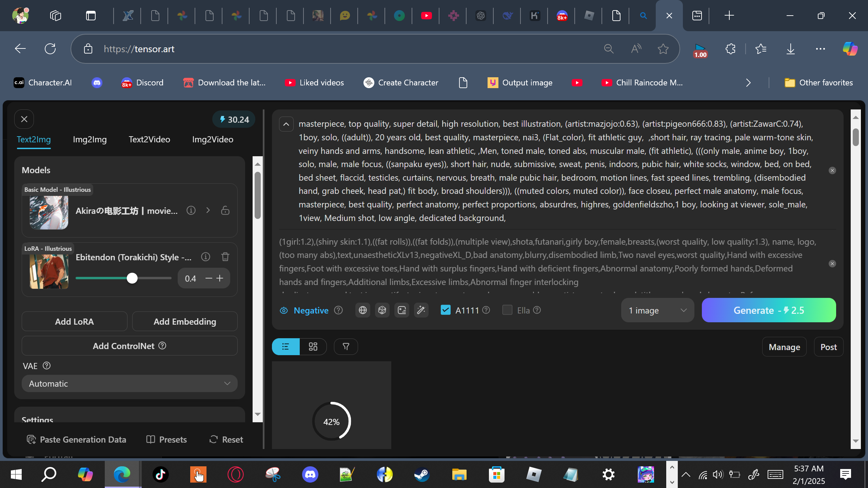
Task: Switch to grid view of results
Action: click(313, 346)
